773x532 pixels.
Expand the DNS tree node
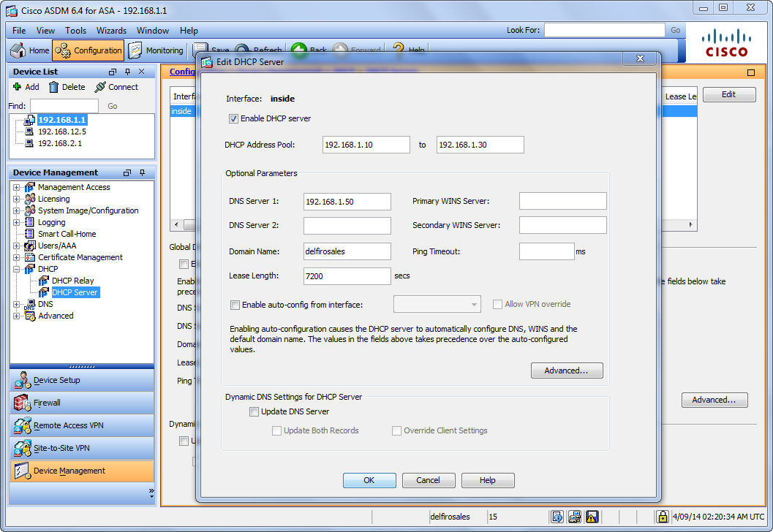click(x=16, y=304)
